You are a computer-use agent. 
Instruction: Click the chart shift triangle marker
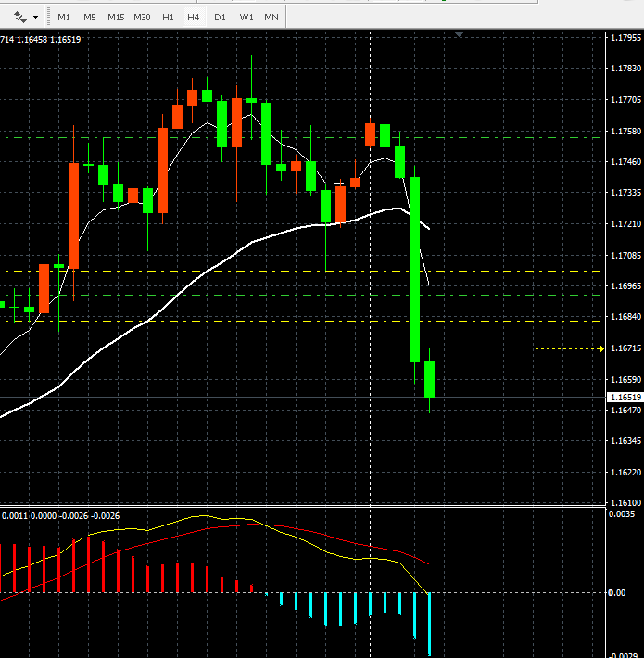tap(459, 35)
